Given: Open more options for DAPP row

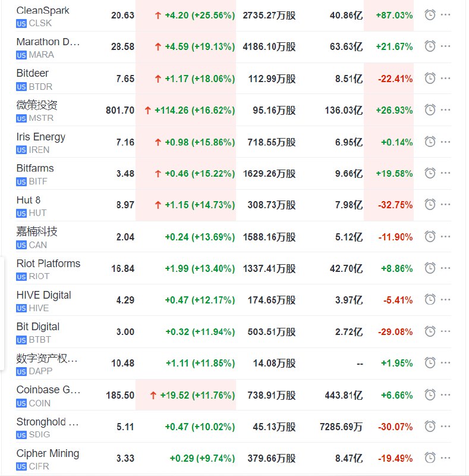Looking at the screenshot, I should coord(445,363).
